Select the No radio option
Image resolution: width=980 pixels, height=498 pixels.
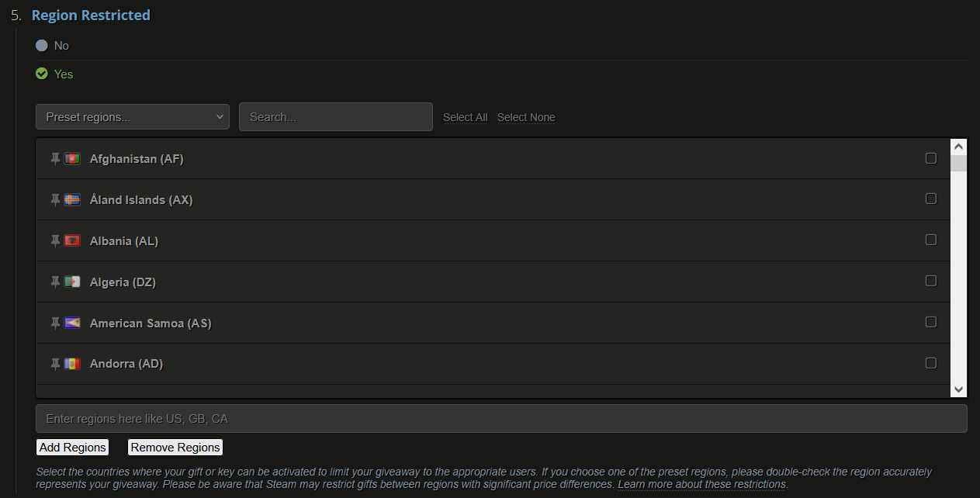[x=42, y=46]
